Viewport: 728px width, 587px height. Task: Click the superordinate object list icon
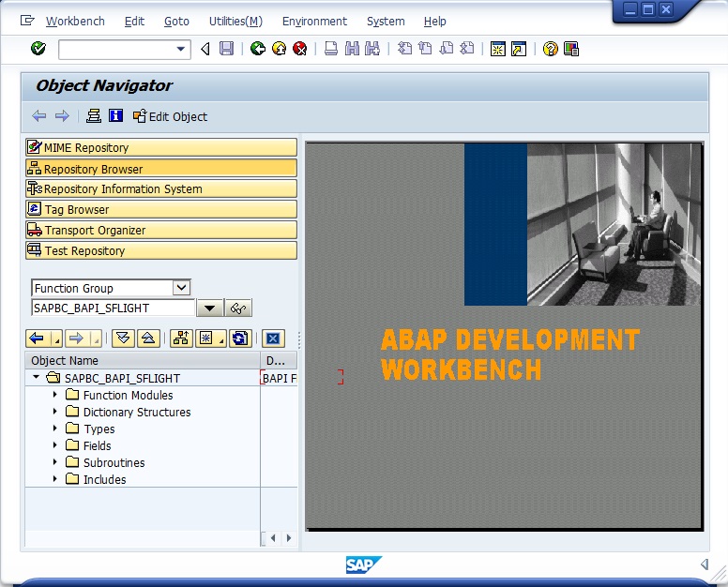pyautogui.click(x=181, y=339)
